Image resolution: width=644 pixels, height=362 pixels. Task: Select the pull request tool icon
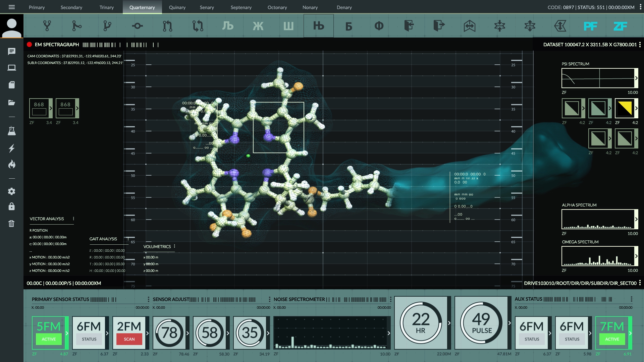click(167, 26)
